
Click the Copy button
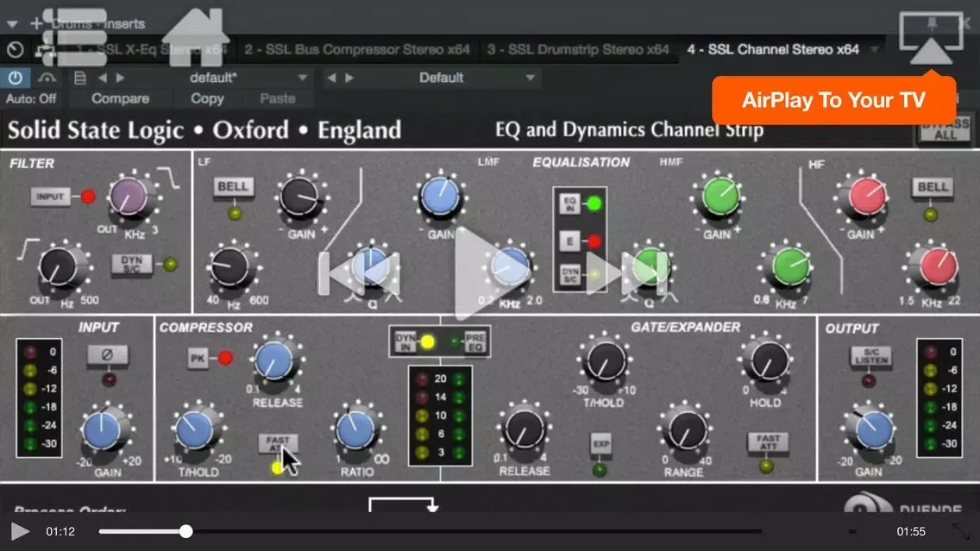(x=206, y=98)
